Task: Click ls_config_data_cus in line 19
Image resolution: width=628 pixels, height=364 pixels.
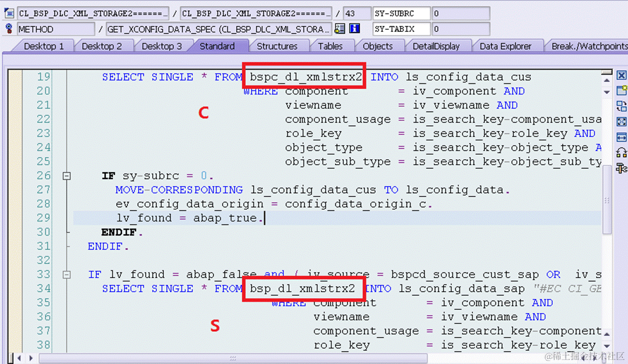Action: coord(468,77)
